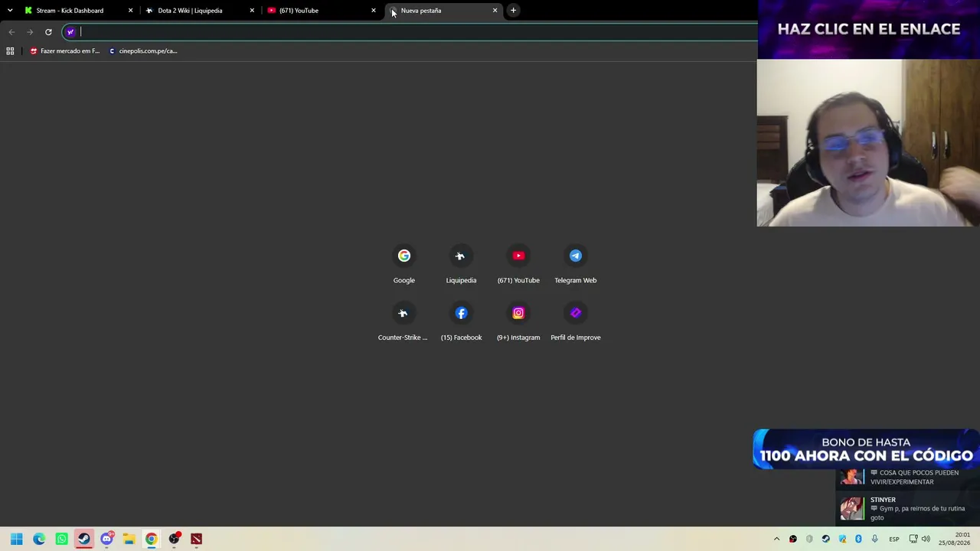Open the Telegram Web shortcut tile

tap(576, 265)
